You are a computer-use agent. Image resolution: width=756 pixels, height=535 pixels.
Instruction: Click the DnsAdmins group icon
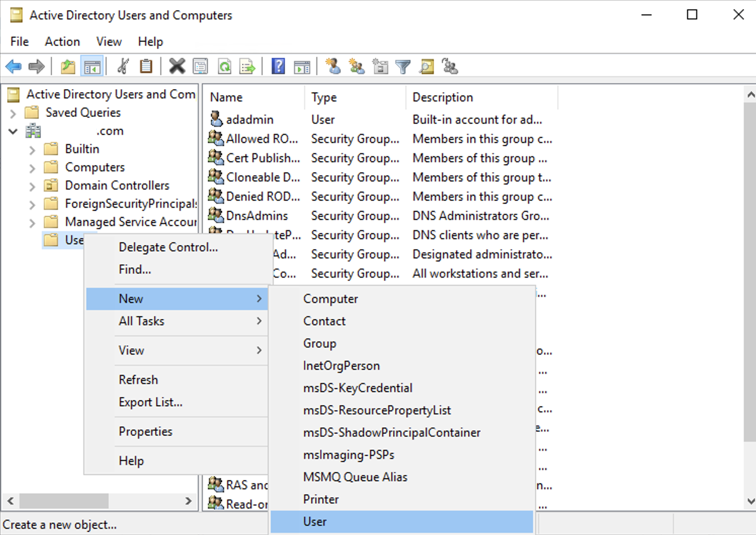(216, 215)
